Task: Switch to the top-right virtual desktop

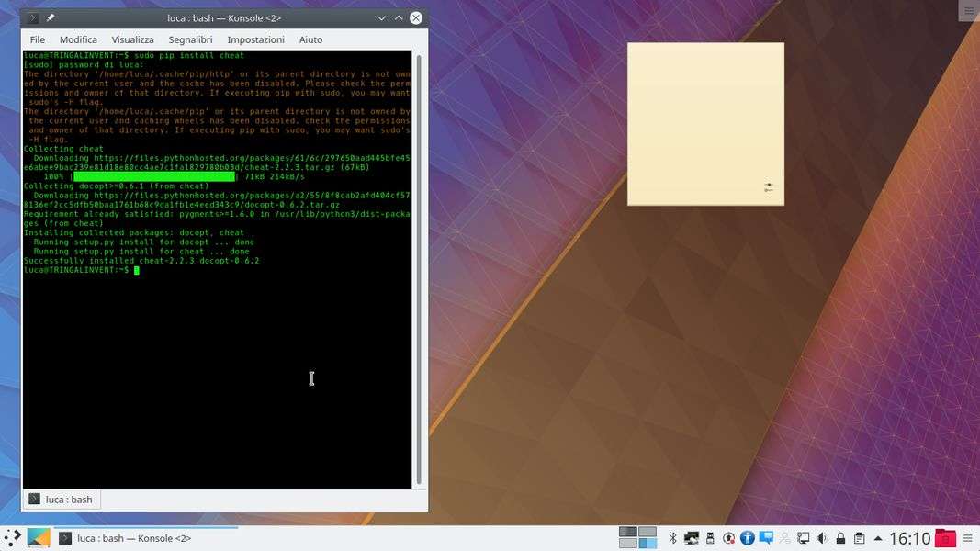Action: 648,532
